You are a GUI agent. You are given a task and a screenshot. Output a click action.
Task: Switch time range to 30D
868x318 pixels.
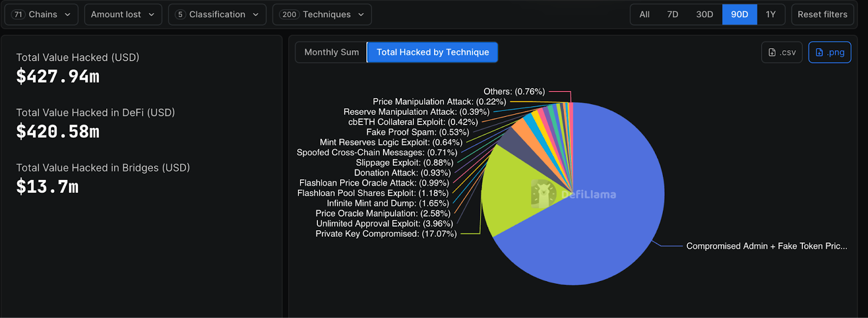704,15
